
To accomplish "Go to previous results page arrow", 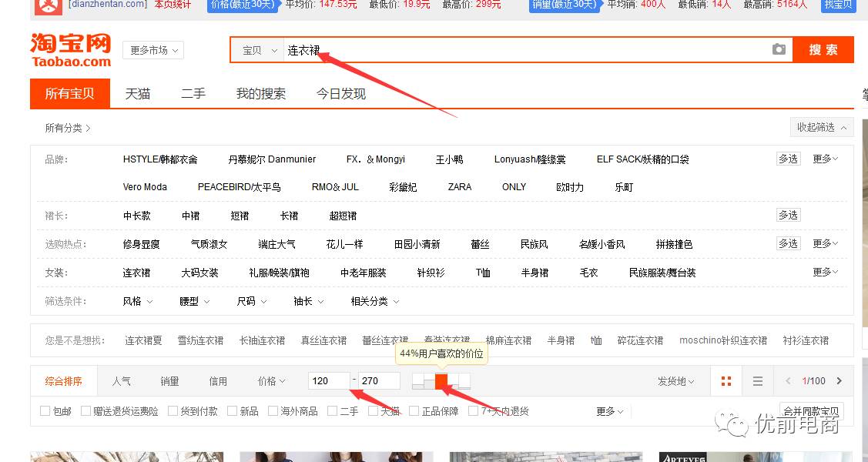I will pyautogui.click(x=789, y=380).
